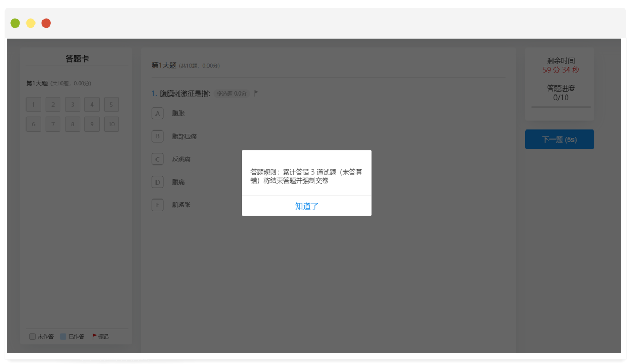Select question 9 on answer card
Image resolution: width=633 pixels, height=364 pixels.
click(x=92, y=124)
